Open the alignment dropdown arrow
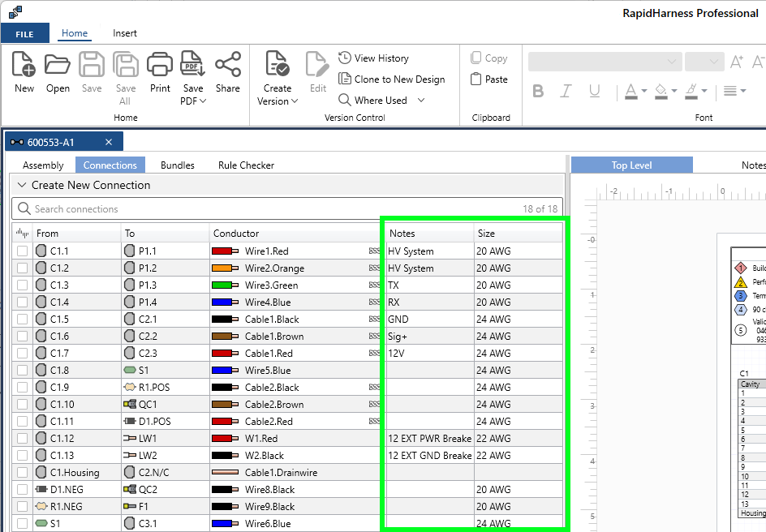 [x=743, y=91]
